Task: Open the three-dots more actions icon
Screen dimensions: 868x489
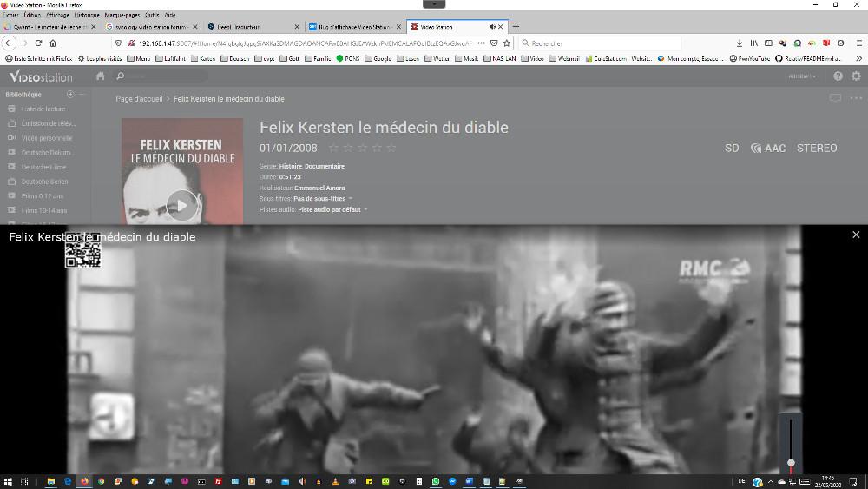Action: coord(856,98)
